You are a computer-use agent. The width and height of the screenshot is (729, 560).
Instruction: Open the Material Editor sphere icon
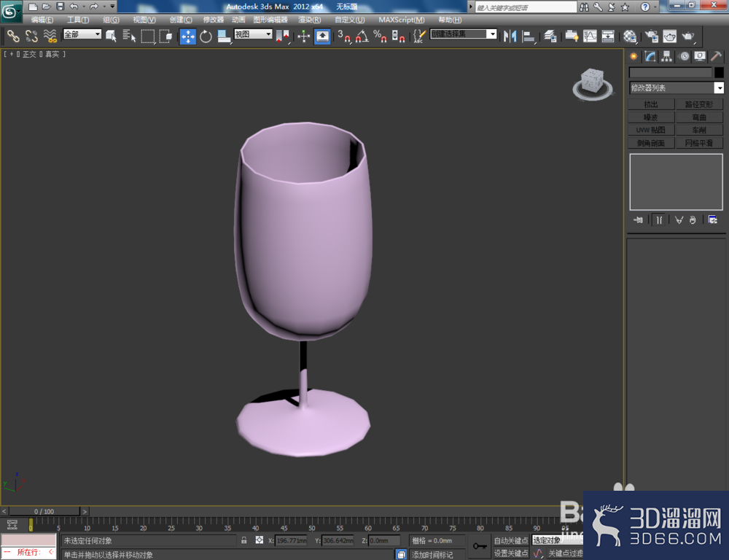coord(630,36)
